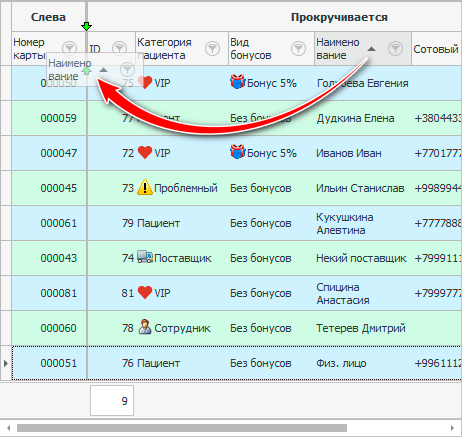This screenshot has width=462, height=437.
Task: Click the sort arrow on Наименование column
Action: coord(371,49)
